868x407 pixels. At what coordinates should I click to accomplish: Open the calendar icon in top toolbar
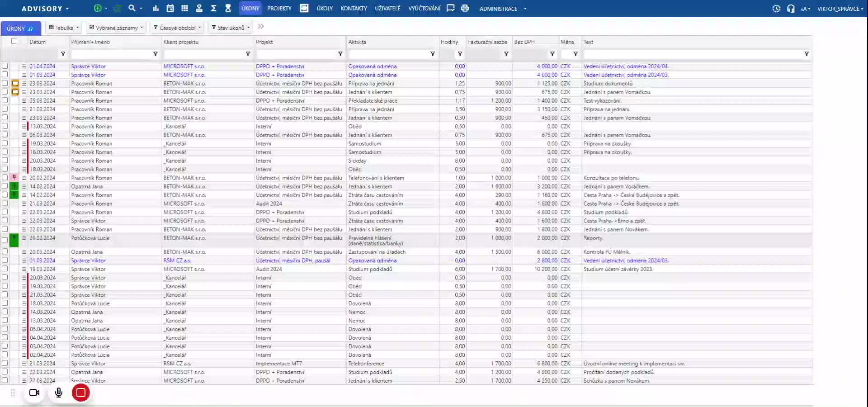(170, 8)
